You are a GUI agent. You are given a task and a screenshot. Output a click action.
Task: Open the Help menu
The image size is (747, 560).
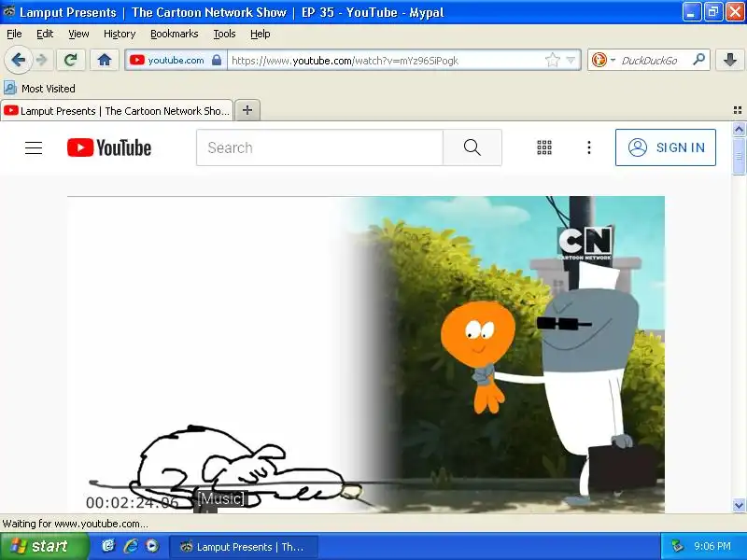(261, 34)
